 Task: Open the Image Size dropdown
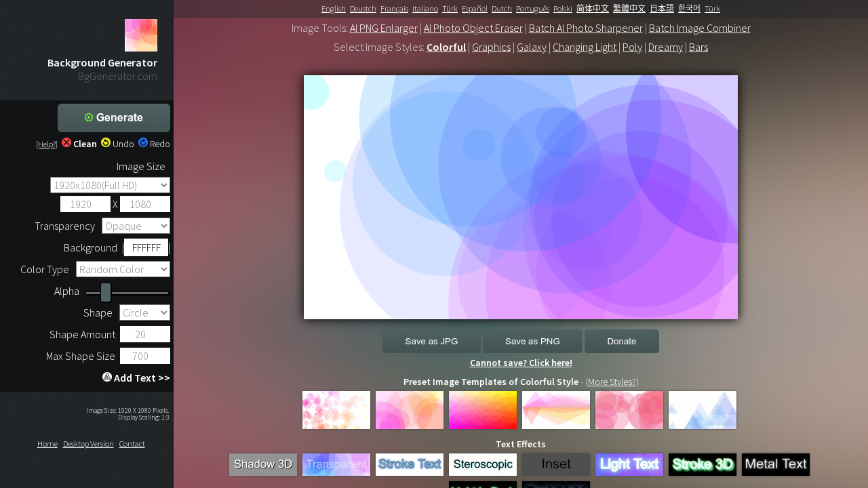tap(109, 185)
